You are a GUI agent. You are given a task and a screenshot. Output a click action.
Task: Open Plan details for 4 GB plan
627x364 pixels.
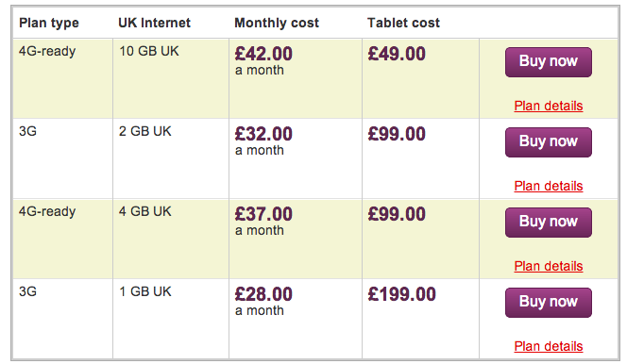[x=549, y=266]
